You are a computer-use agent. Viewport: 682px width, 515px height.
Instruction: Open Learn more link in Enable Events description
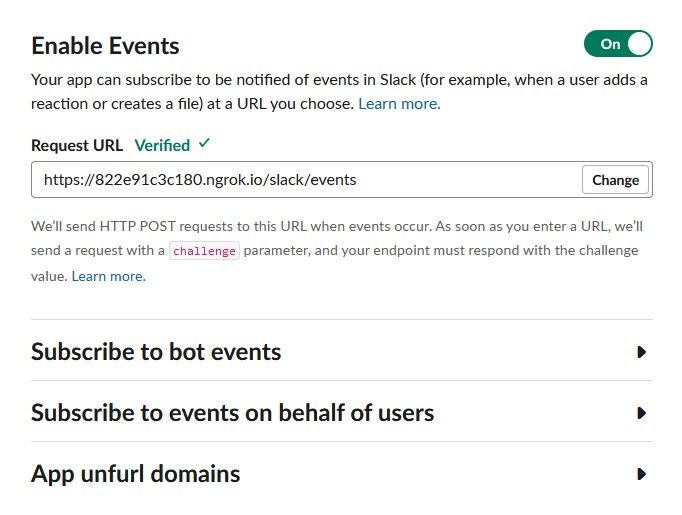coord(399,103)
